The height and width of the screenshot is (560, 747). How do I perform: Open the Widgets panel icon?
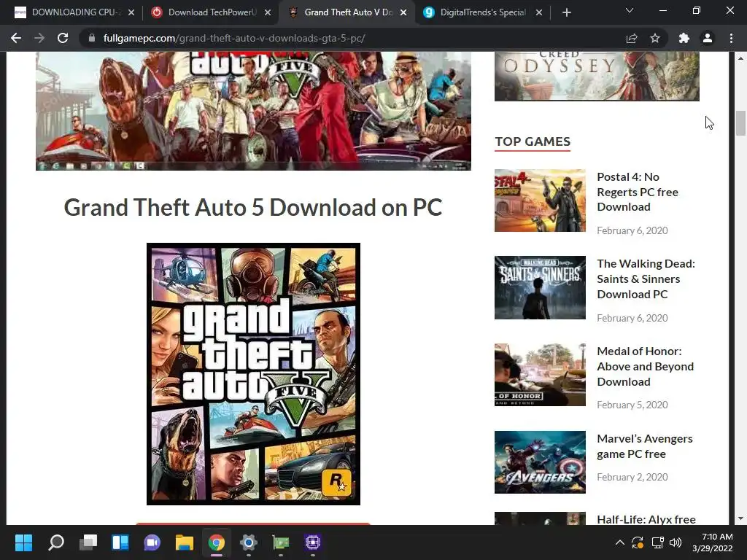[120, 542]
